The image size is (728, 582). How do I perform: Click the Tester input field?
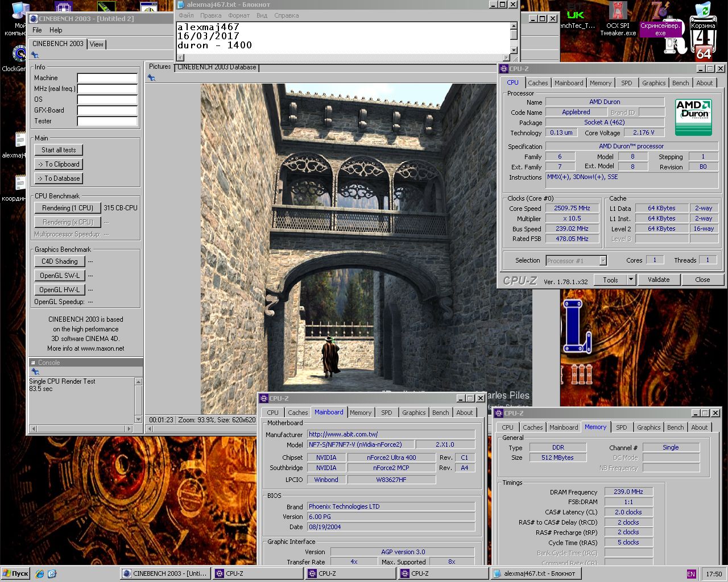coord(107,121)
